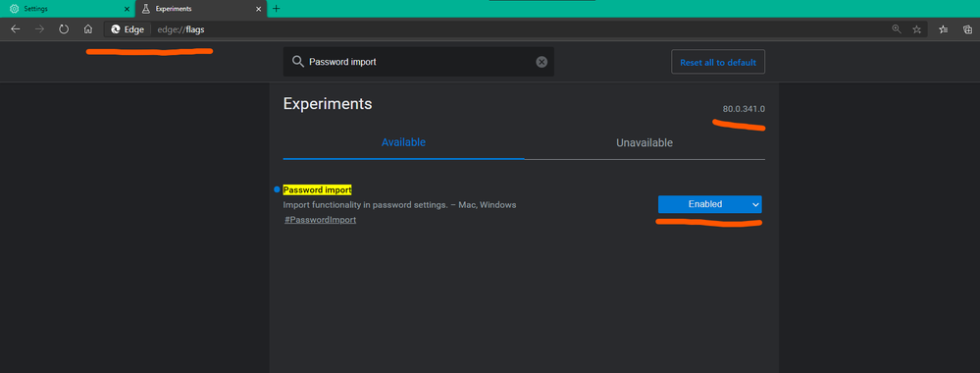Reload the page with the refresh icon

(x=64, y=28)
